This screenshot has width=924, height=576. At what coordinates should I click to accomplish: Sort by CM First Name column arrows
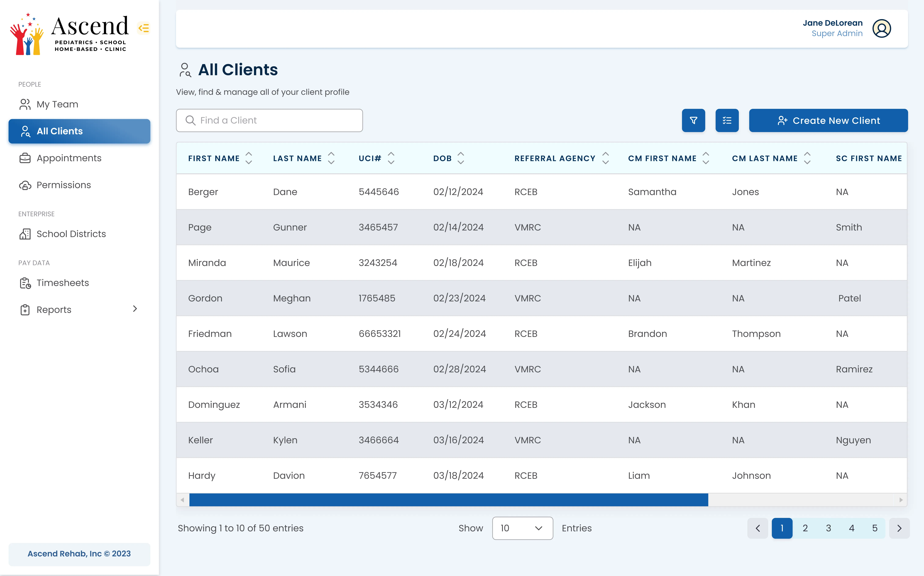[706, 158]
